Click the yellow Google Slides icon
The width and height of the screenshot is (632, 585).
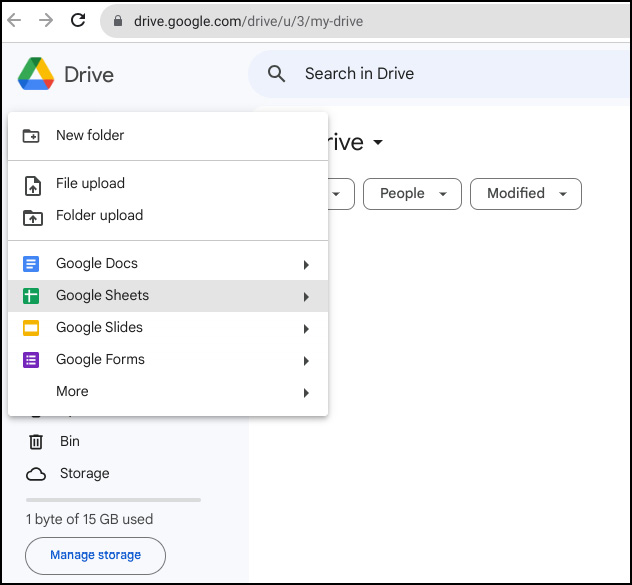point(31,328)
